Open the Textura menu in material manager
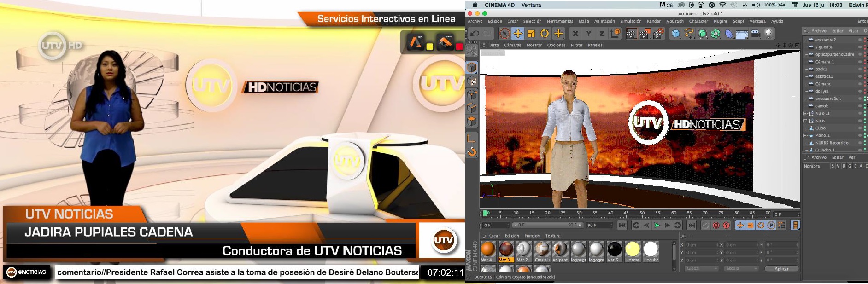The image size is (868, 284). 553,236
